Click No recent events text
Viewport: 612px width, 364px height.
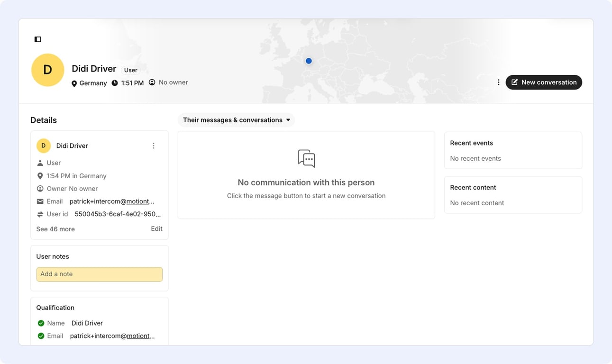pyautogui.click(x=475, y=159)
